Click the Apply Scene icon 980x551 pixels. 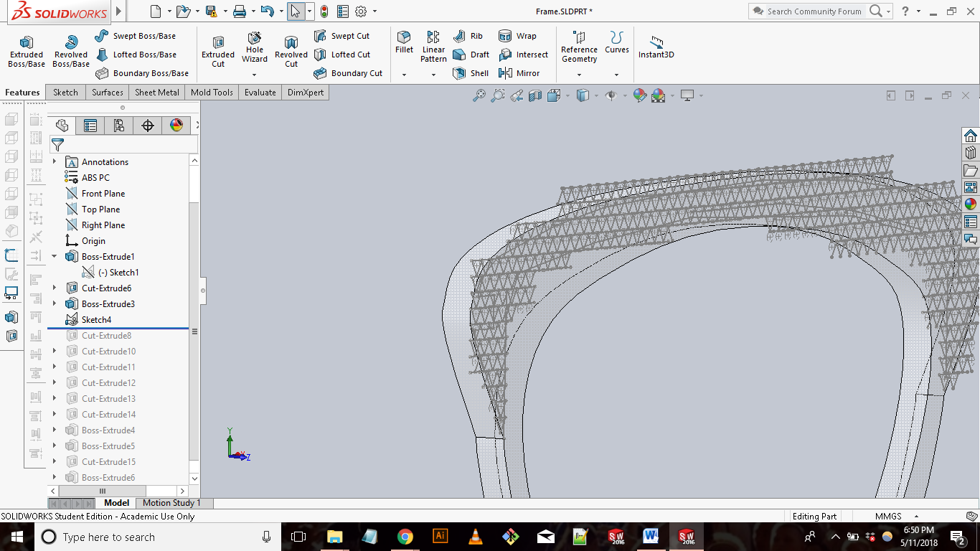(659, 95)
